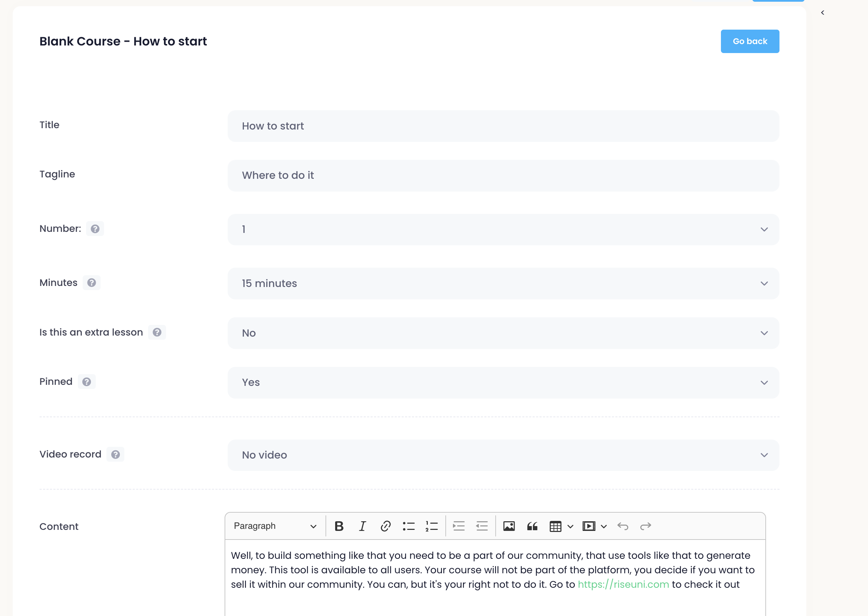The height and width of the screenshot is (616, 868).
Task: Click the Title input field
Action: click(x=503, y=126)
